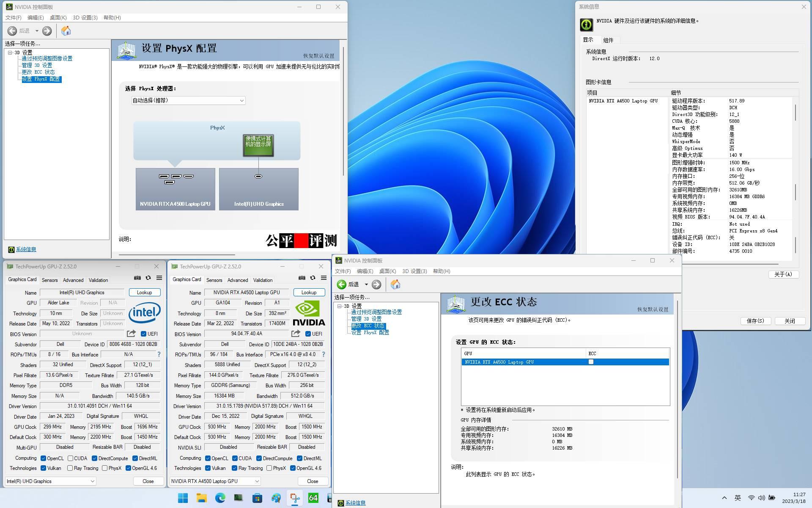Toggle ECC checkbox for RTX A4500 Laptop GPU
The image size is (812, 508).
coord(591,362)
